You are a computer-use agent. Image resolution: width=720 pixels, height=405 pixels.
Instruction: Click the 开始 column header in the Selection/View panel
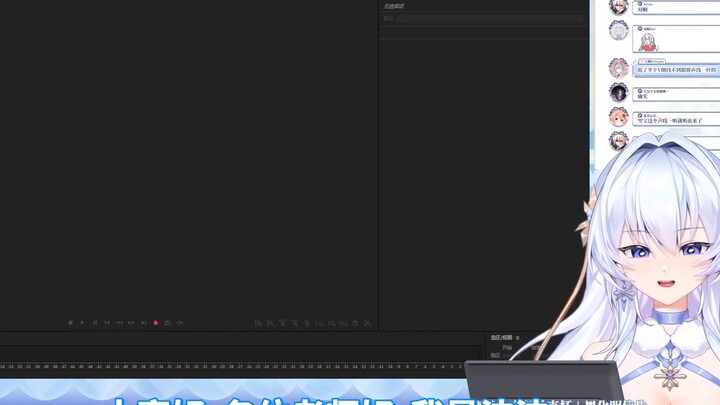[x=506, y=348]
